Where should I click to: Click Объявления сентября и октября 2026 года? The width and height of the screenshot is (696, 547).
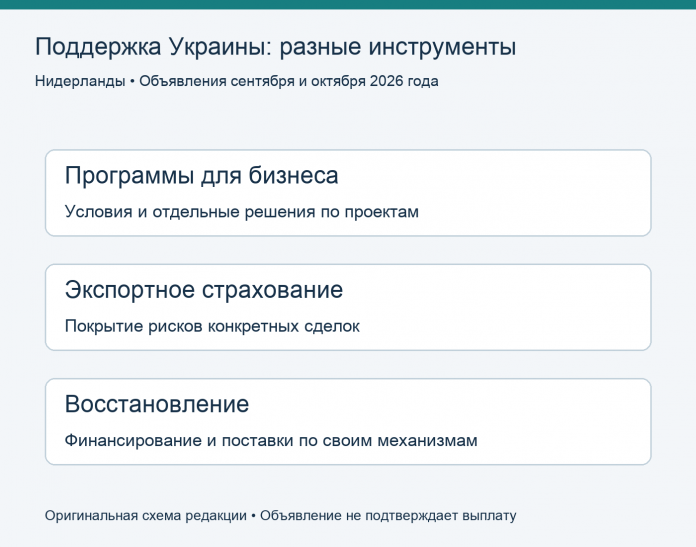(x=289, y=81)
